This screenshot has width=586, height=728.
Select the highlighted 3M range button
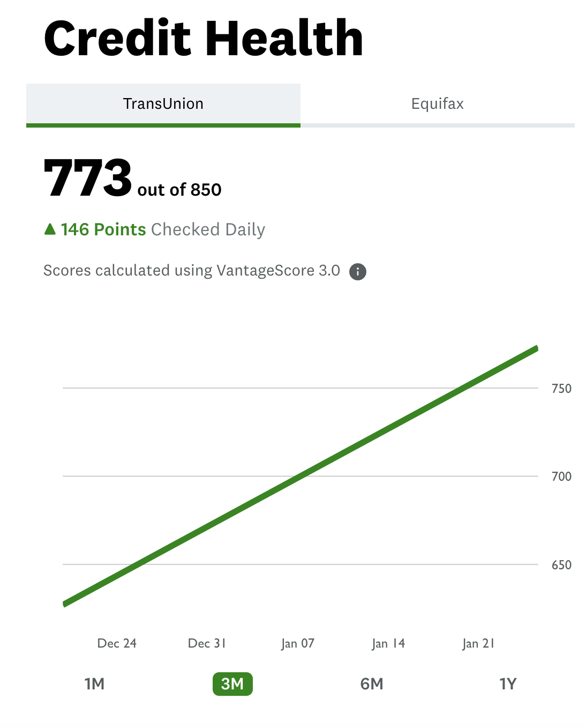coord(232,684)
